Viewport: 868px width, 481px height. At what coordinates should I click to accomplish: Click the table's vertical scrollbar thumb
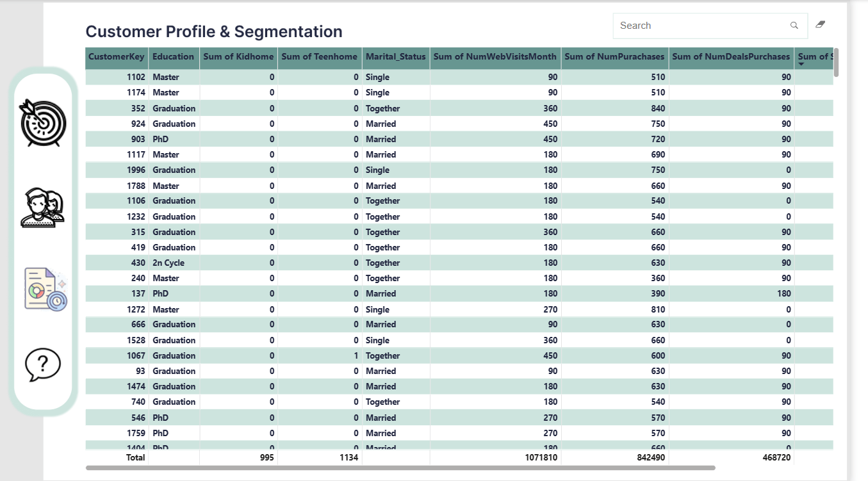pyautogui.click(x=836, y=63)
